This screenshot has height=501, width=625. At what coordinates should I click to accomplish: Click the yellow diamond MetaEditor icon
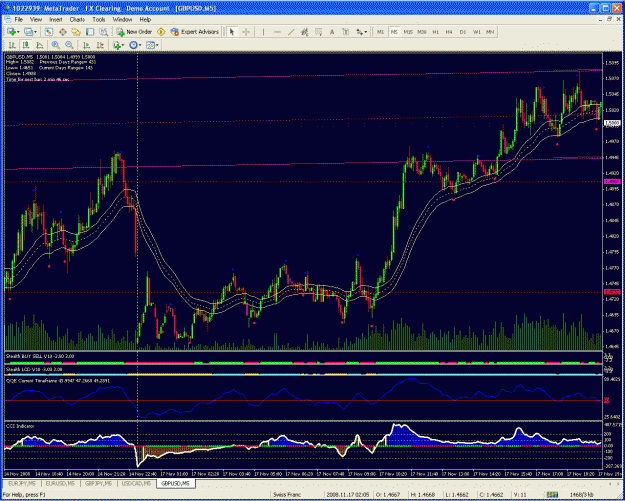click(x=161, y=32)
